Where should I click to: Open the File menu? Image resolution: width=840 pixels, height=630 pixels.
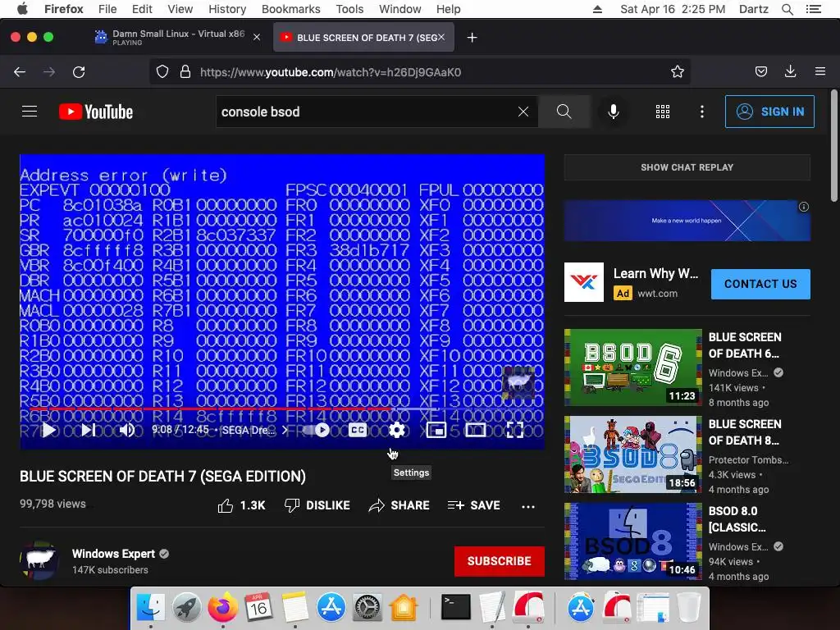tap(107, 9)
